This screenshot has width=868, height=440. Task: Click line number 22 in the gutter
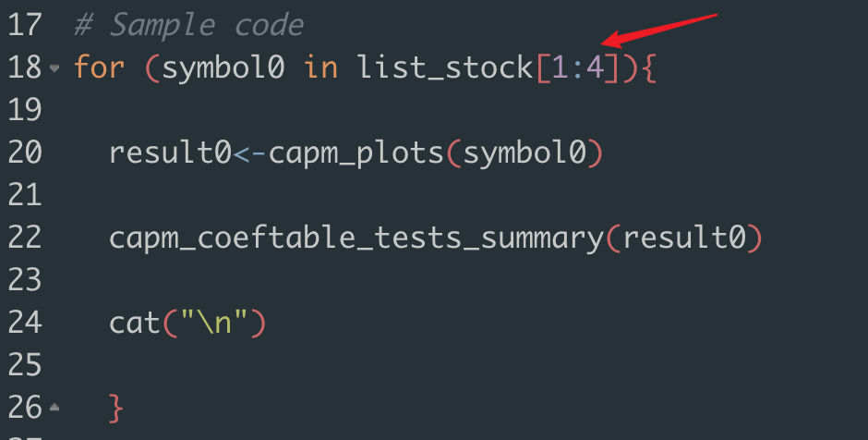[24, 238]
